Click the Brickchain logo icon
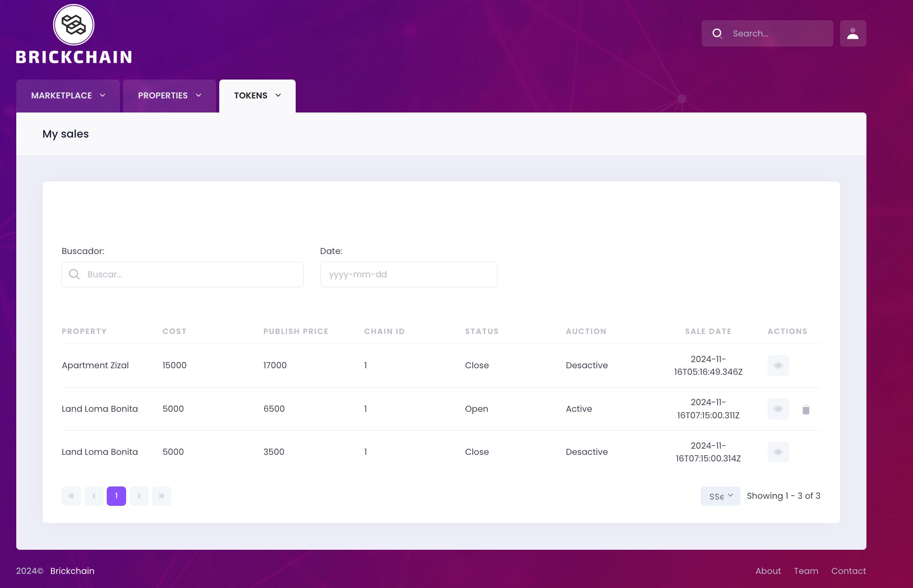The height and width of the screenshot is (588, 913). point(74,25)
